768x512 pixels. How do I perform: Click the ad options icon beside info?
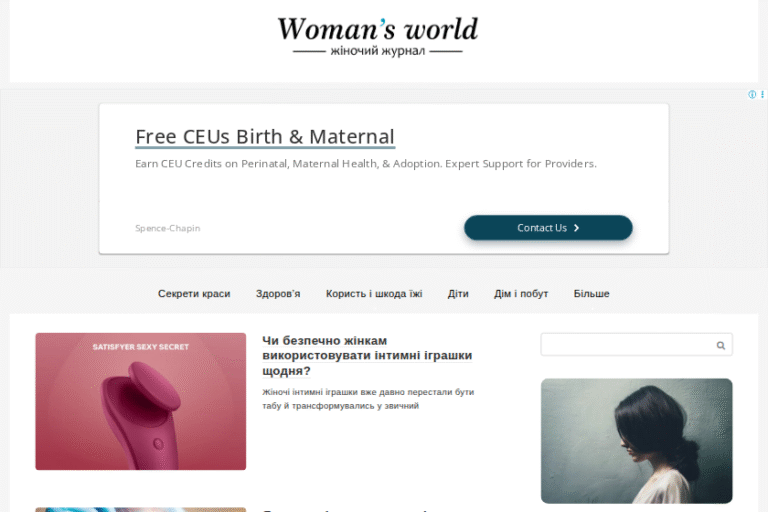click(763, 95)
